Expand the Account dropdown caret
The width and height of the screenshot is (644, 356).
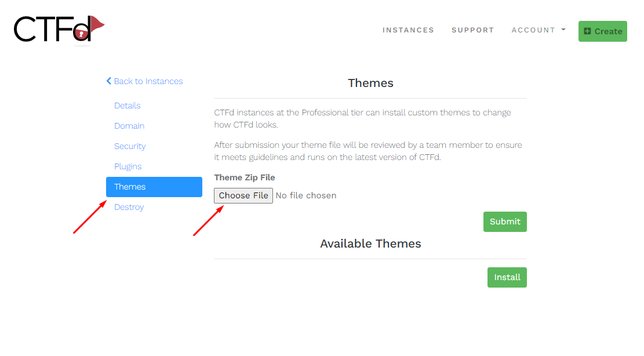[563, 30]
